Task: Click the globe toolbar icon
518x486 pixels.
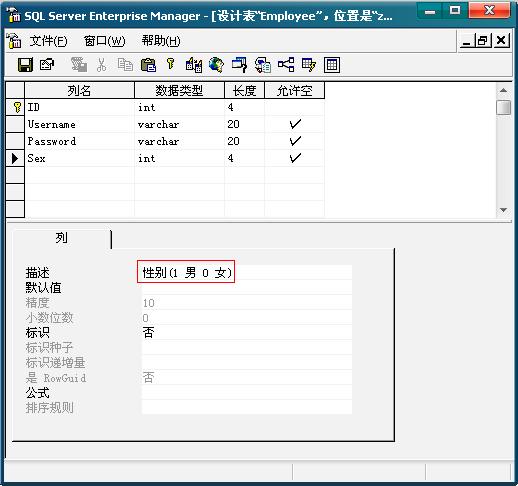Action: click(217, 65)
